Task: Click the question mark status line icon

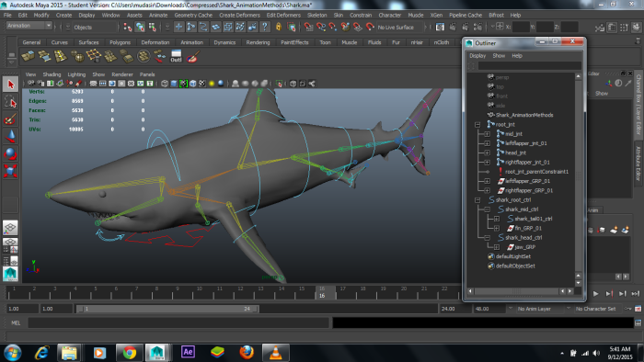Action: pos(265,27)
